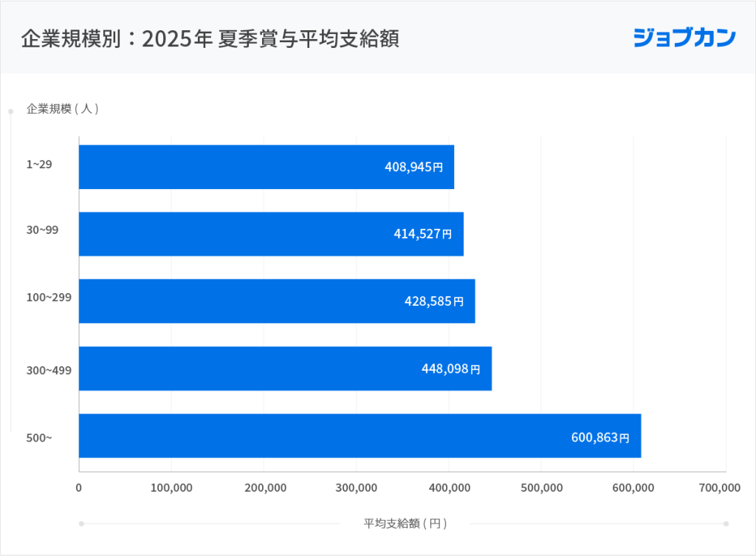Click the 700,000 x-axis tick label
The height and width of the screenshot is (556, 756).
point(720,488)
